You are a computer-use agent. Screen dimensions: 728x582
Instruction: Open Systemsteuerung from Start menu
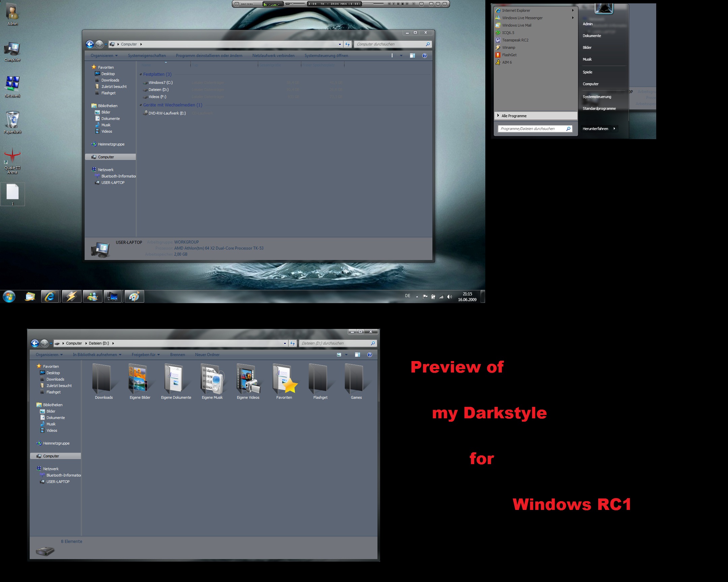pyautogui.click(x=597, y=97)
